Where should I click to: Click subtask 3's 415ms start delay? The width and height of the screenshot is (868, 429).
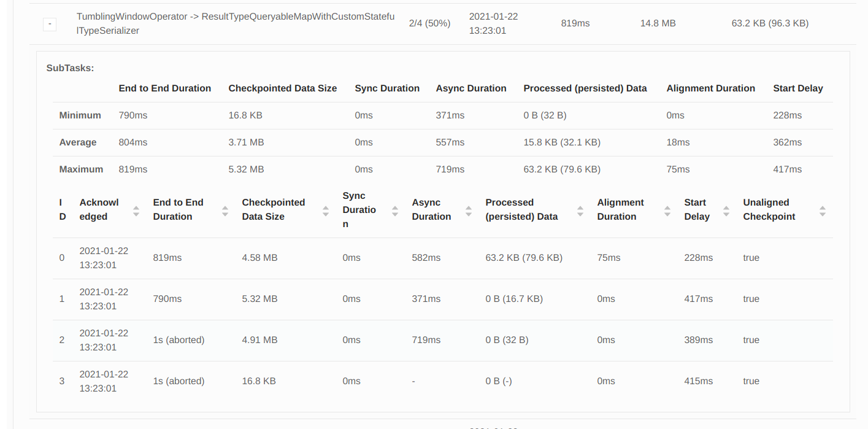(699, 381)
